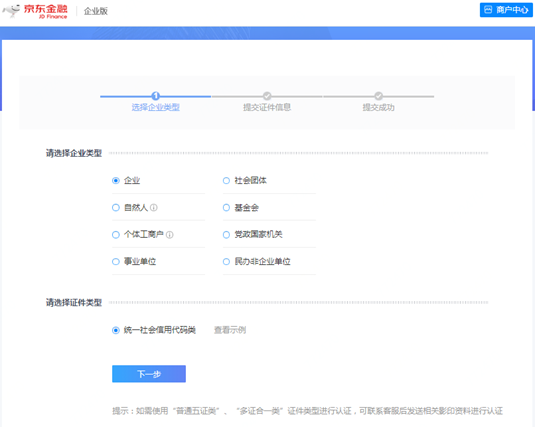
Task: Click the 提交成功 step label
Action: tap(378, 108)
